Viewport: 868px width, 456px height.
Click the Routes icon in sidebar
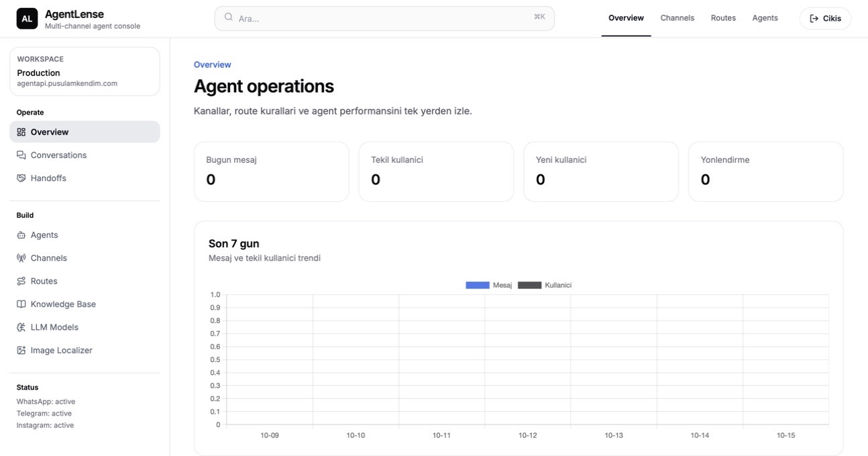click(21, 281)
